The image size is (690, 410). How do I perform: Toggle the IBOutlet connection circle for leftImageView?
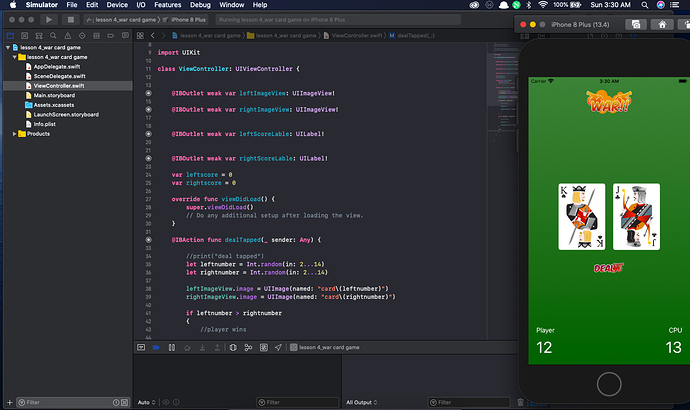pos(149,93)
